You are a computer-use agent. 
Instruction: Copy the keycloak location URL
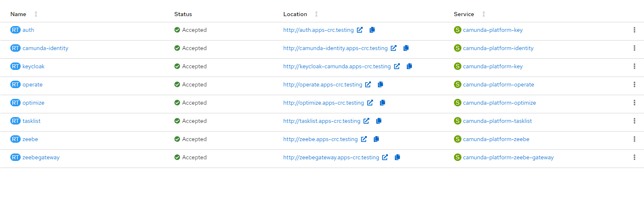pyautogui.click(x=409, y=66)
